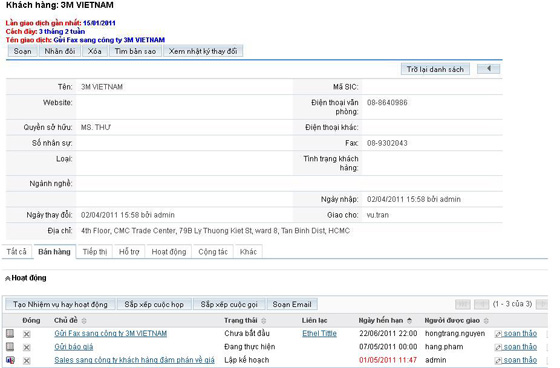Click the edit pencil icon for the hang.pham row
Viewport: 560px width, 368px height.
[498, 347]
